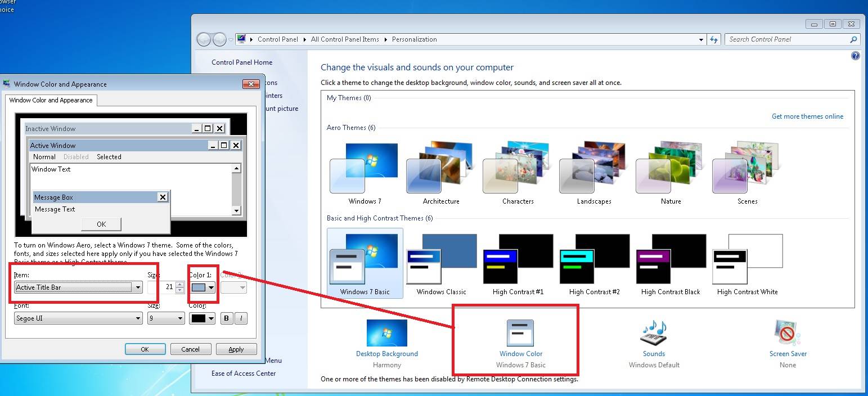This screenshot has height=396, width=868.
Task: Click the search magnifier icon
Action: [x=853, y=39]
